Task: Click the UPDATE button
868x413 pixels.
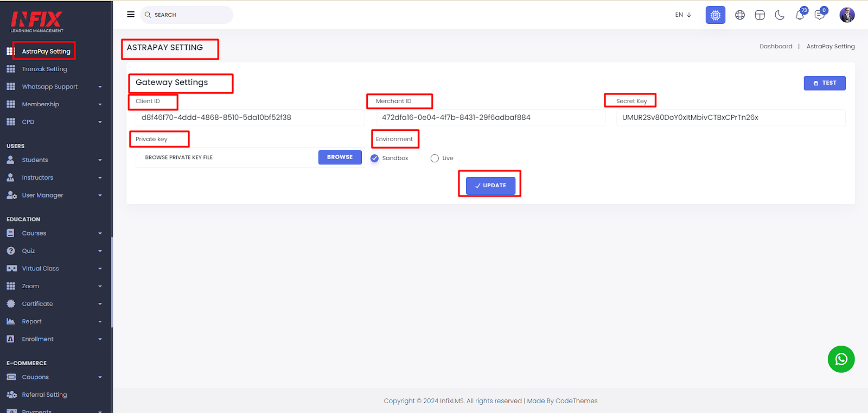Action: (490, 186)
